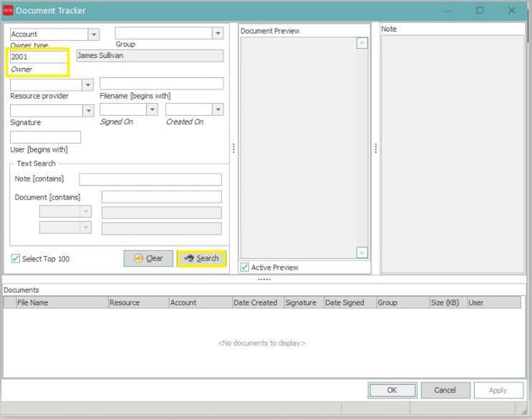
Task: Toggle the Active Preview checkbox
Action: point(245,267)
